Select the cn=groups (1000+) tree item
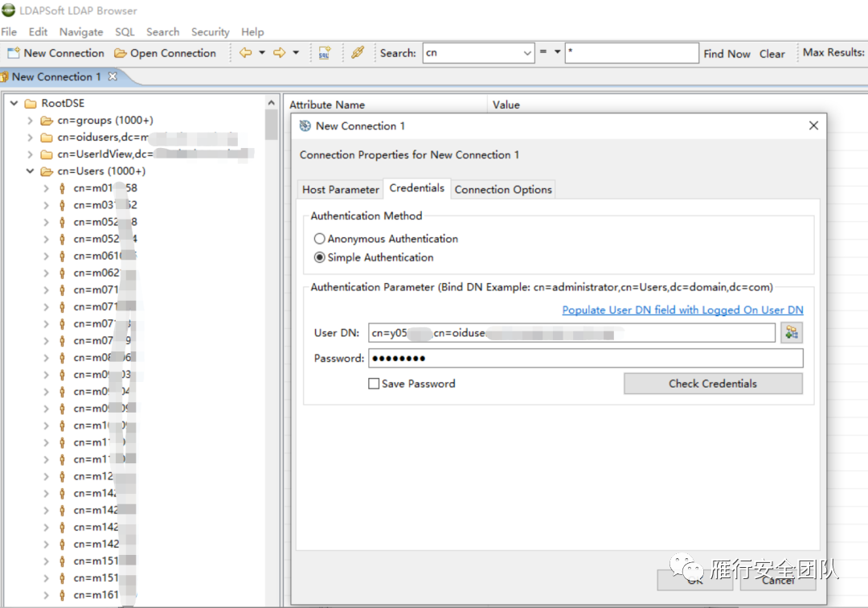 (x=105, y=121)
